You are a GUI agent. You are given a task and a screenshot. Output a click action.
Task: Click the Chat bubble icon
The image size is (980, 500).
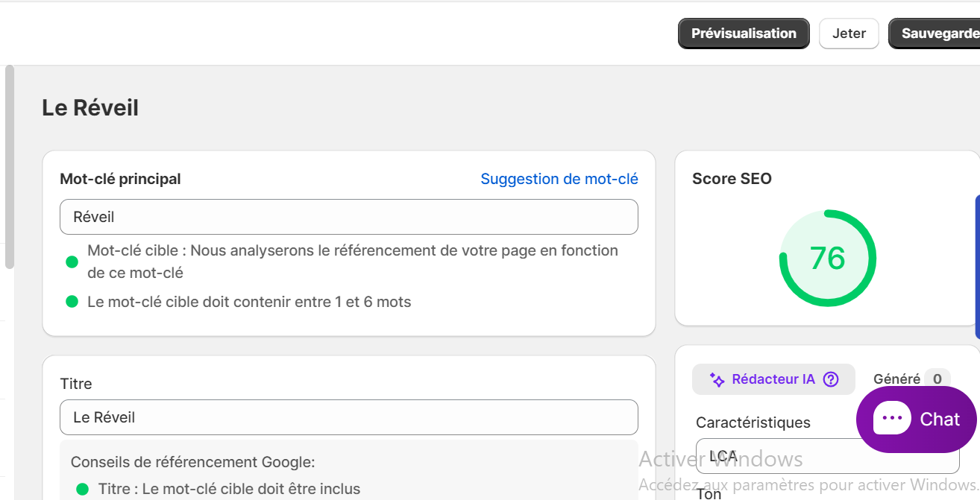coord(892,419)
